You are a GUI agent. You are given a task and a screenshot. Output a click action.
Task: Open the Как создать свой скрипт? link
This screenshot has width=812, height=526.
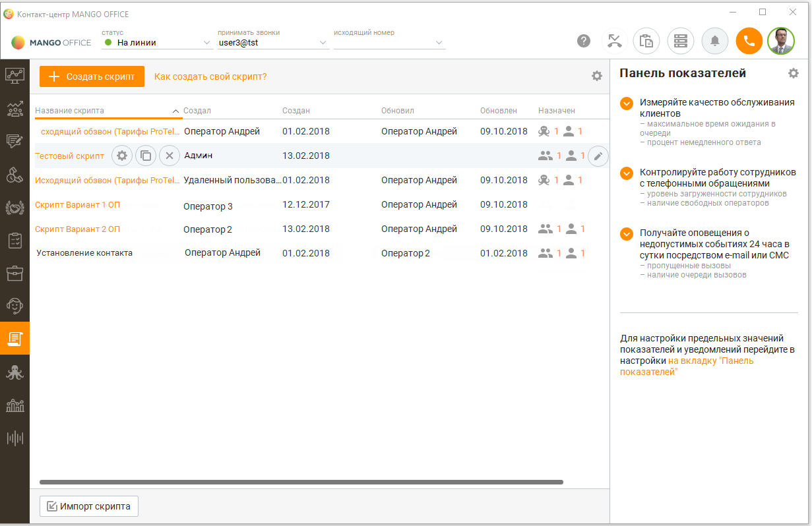click(210, 76)
